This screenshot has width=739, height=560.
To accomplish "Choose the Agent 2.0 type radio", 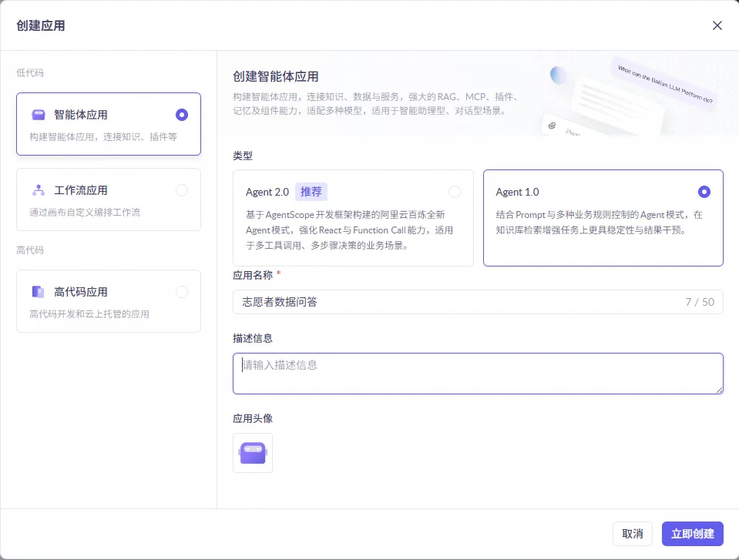I will (455, 192).
